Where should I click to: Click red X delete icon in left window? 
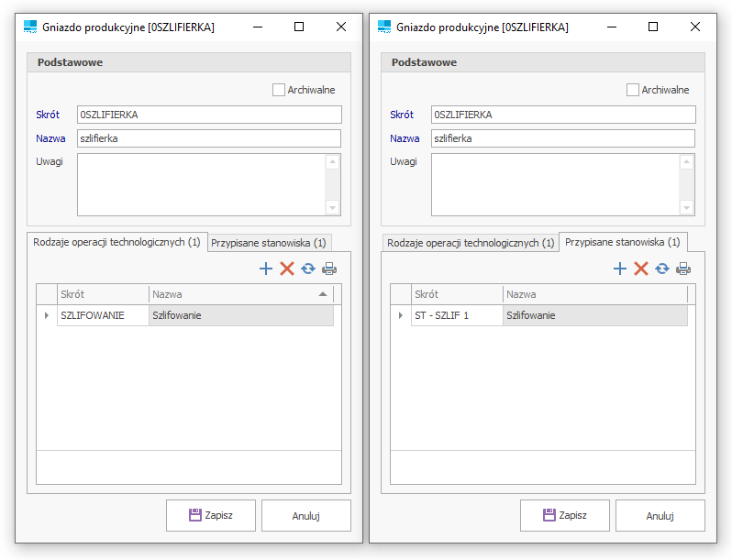click(287, 269)
